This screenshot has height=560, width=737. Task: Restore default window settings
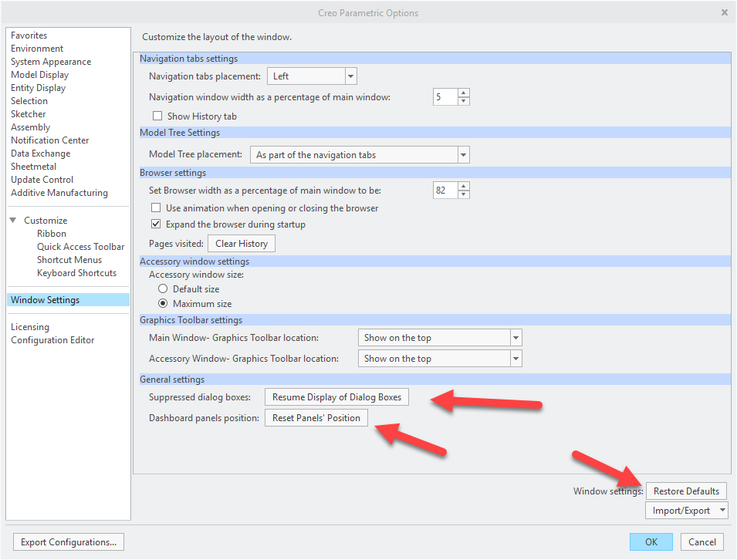coord(686,491)
